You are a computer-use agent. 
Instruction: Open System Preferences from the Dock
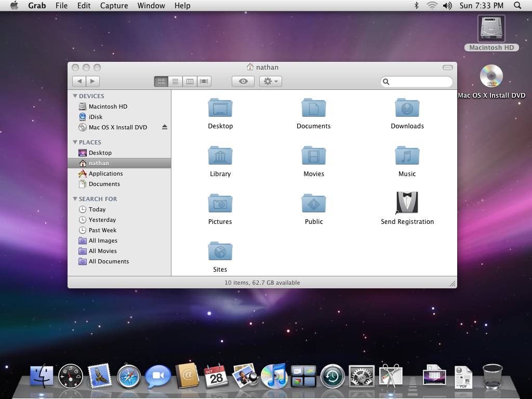click(x=361, y=375)
